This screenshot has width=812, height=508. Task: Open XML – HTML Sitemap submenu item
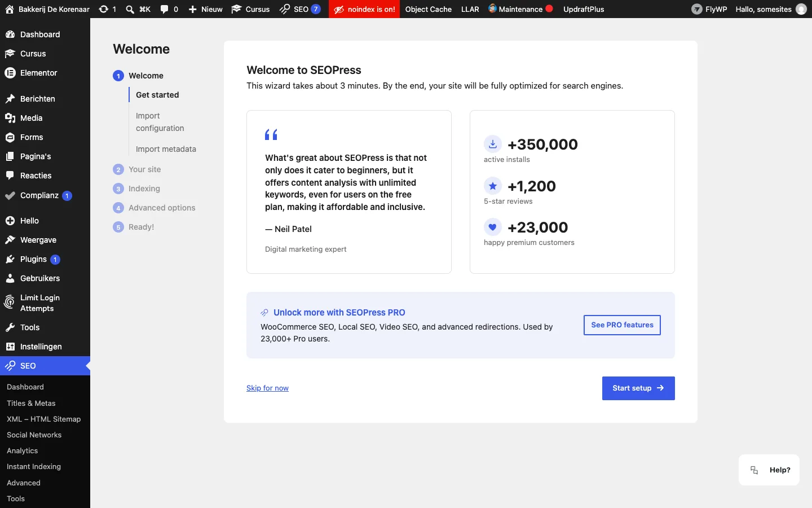43,419
